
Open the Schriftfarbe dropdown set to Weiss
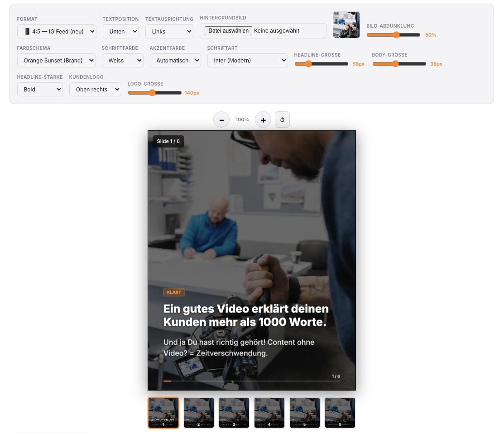point(122,60)
